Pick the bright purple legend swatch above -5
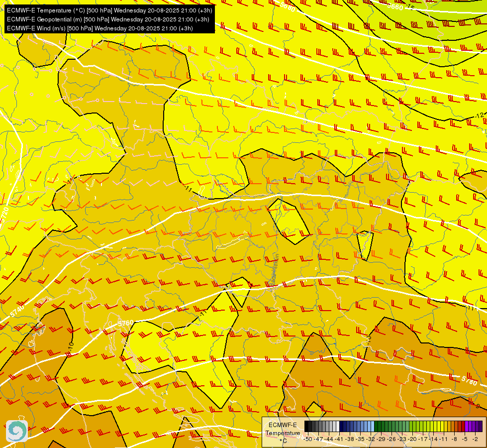The image size is (487, 448). click(467, 427)
